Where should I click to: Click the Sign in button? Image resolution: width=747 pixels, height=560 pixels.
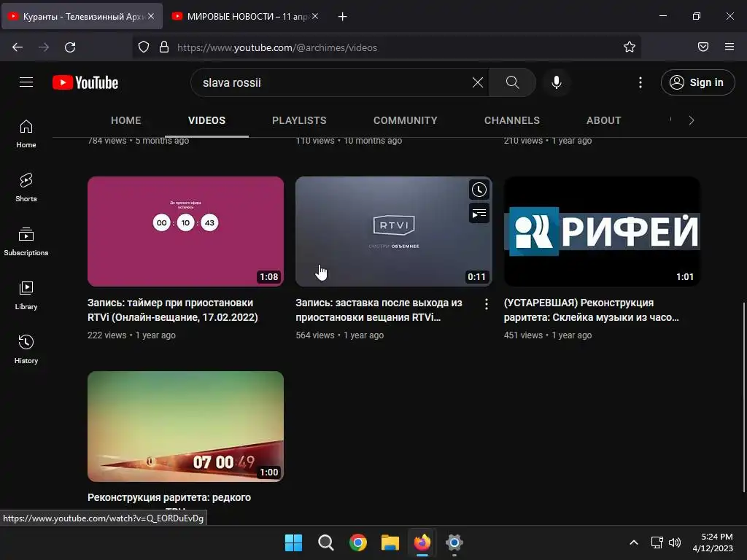(697, 82)
